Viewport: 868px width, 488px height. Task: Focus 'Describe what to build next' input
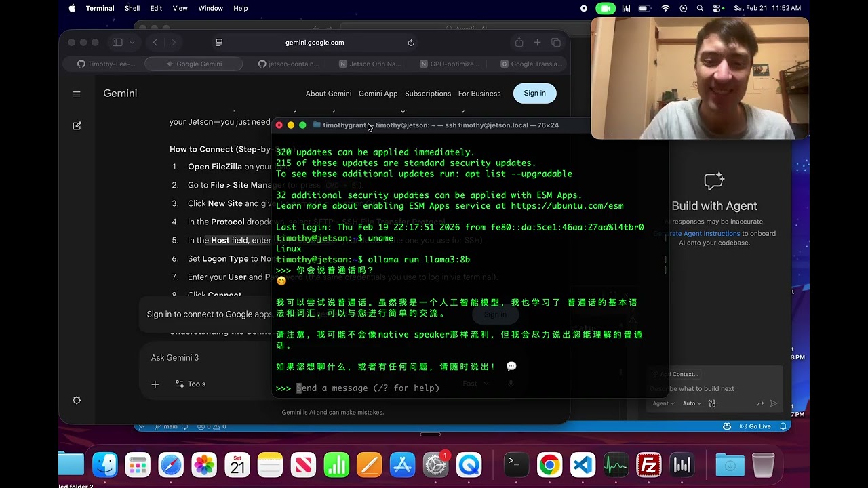pos(715,389)
